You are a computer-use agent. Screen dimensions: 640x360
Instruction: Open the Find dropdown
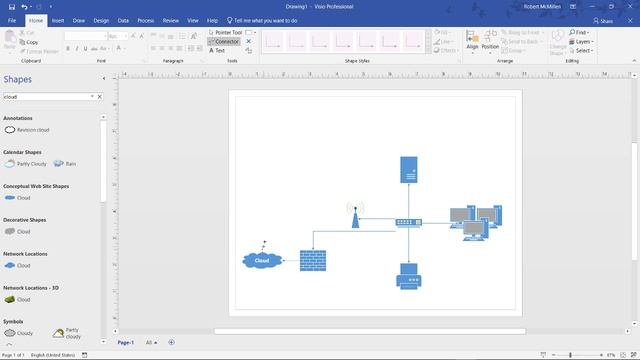click(x=580, y=32)
